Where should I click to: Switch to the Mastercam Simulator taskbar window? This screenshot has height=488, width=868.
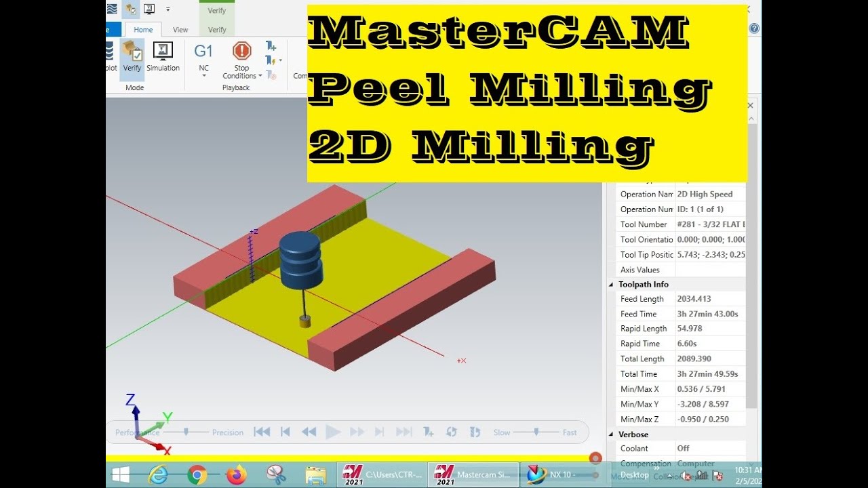coord(473,475)
